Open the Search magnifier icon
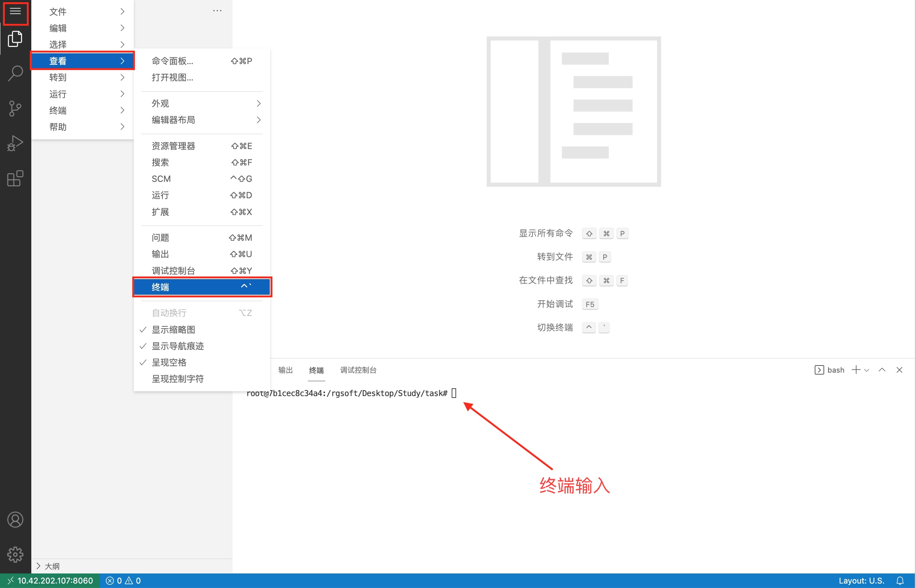916x588 pixels. (x=15, y=73)
